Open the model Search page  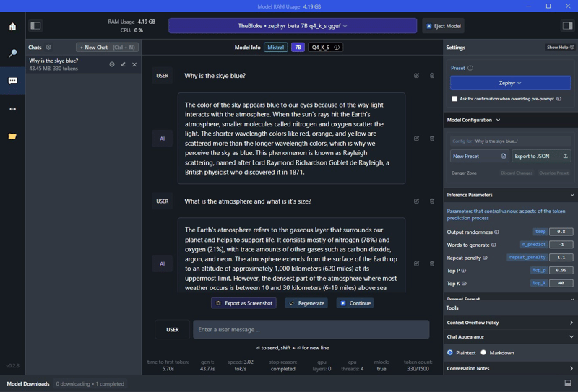click(12, 53)
